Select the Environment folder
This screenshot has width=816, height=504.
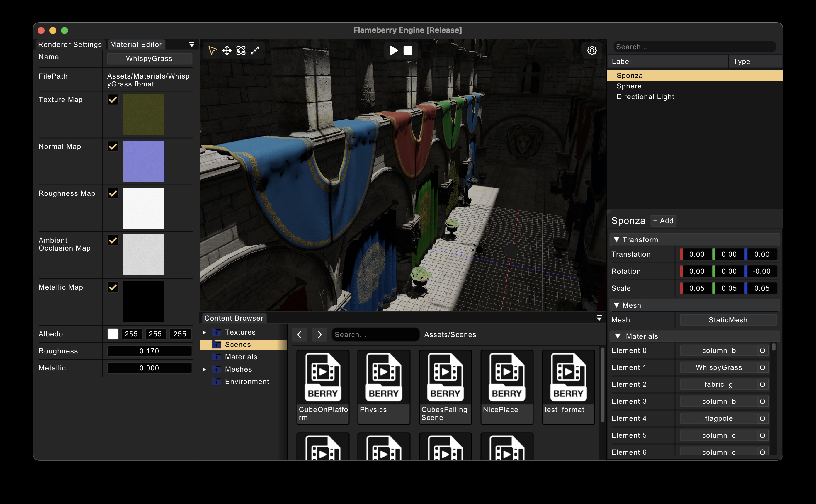point(247,381)
